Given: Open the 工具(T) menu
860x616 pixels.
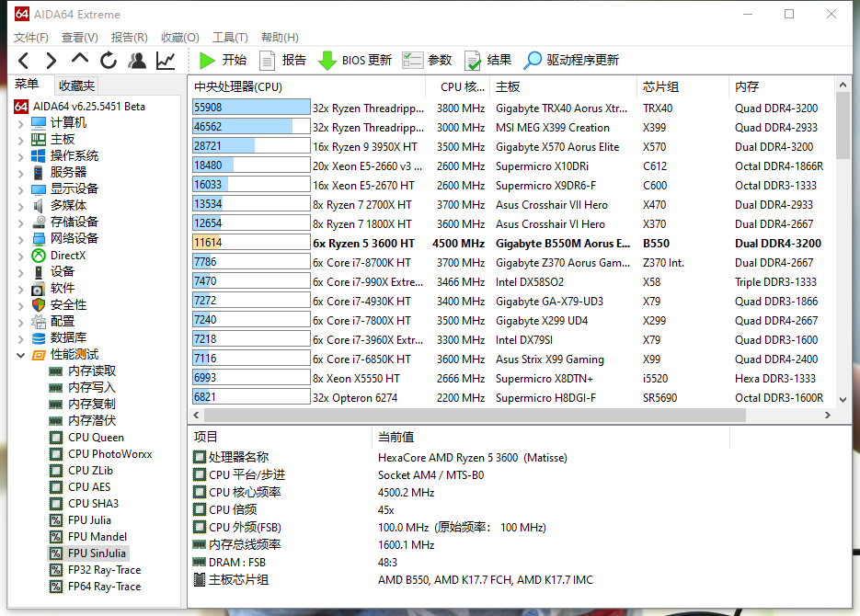Looking at the screenshot, I should point(230,38).
